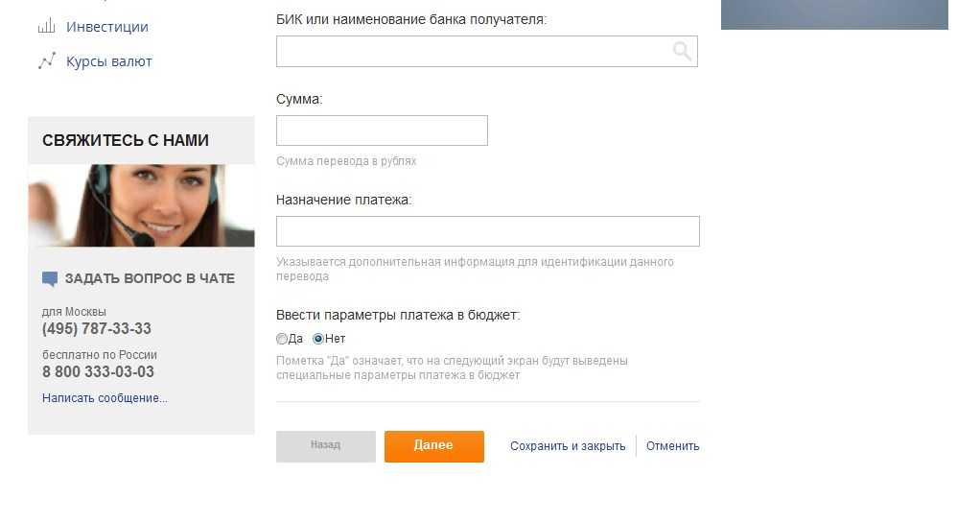This screenshot has height=523, width=980.
Task: Open ЗАДАТЬ ВОПРОС В ЧАТЕ link
Action: [x=150, y=278]
